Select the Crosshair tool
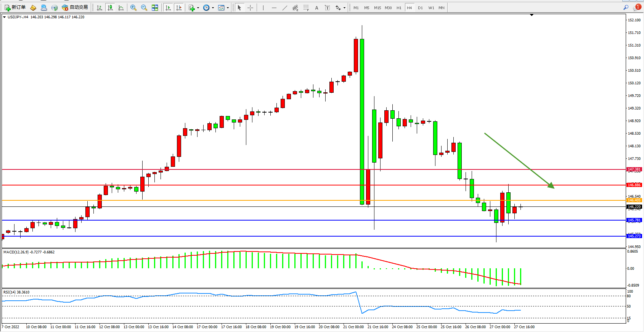Image resolution: width=644 pixels, height=332 pixels. point(250,8)
